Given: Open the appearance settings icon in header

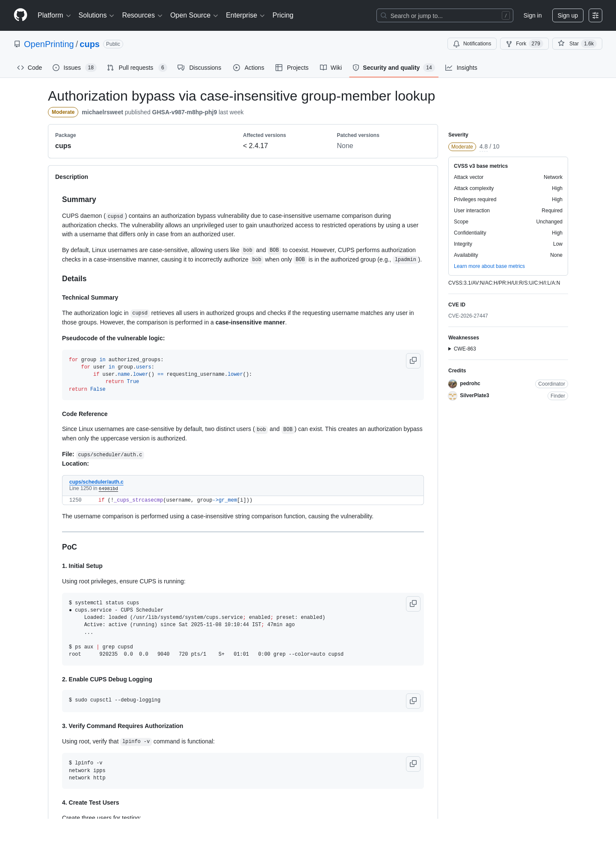Looking at the screenshot, I should tap(595, 15).
